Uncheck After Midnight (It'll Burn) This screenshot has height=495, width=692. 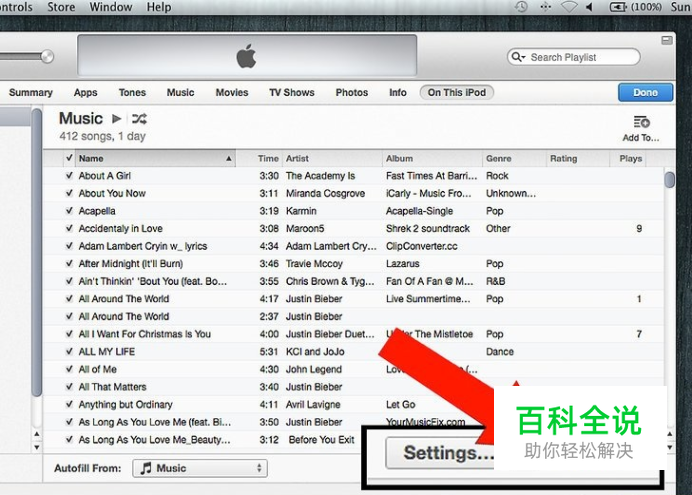coord(69,264)
